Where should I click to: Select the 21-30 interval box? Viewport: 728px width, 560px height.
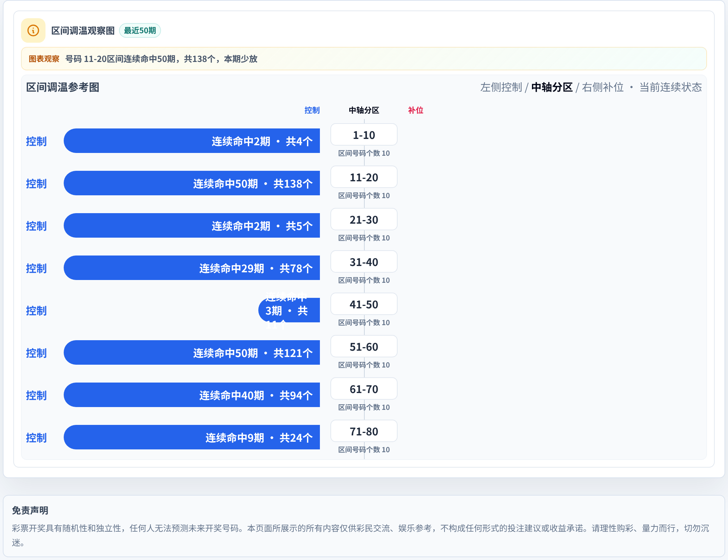point(364,219)
